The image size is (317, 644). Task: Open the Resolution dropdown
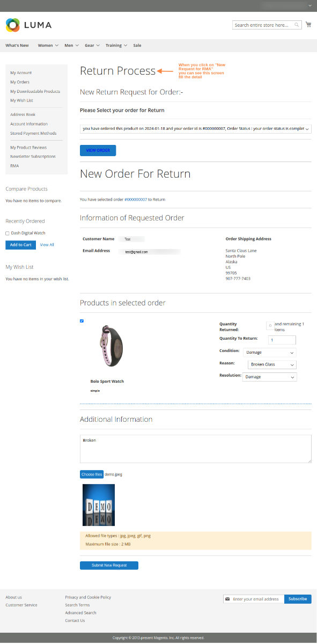269,377
